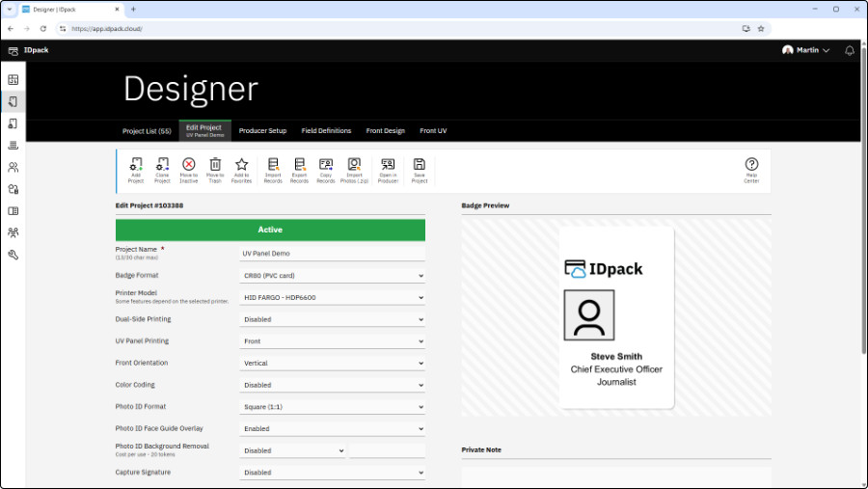Switch to Producer Setup tab
Viewport: 868px width, 489px height.
(x=262, y=131)
